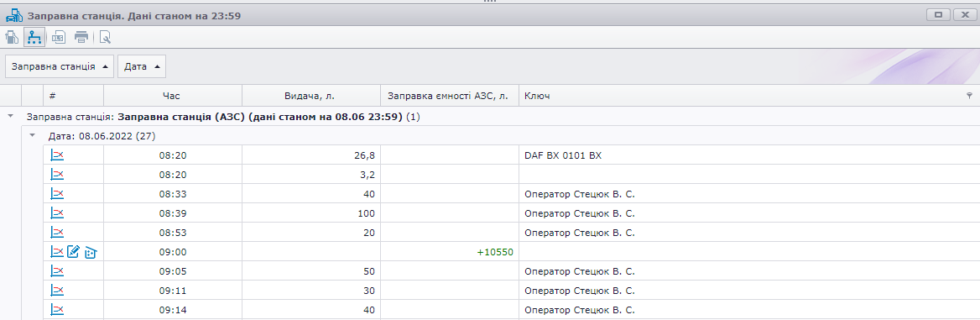Collapse the 'Заправна станція (АЗС)' group

(10, 117)
